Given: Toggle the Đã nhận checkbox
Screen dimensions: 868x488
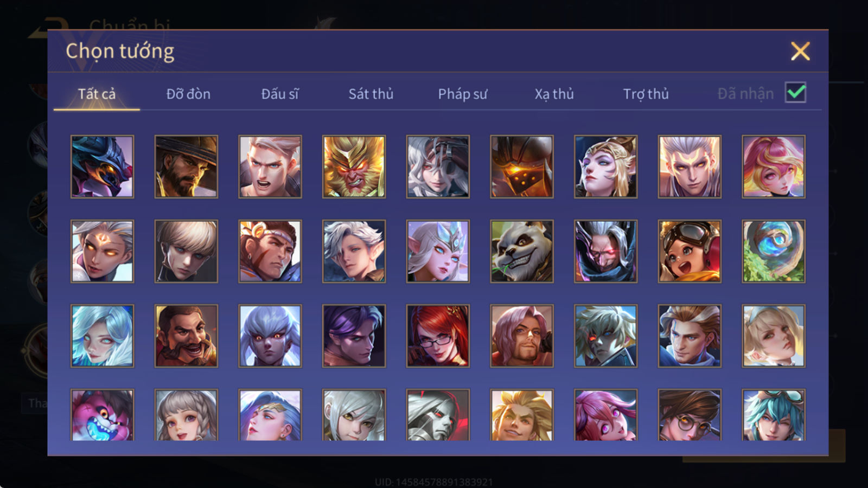Looking at the screenshot, I should (x=795, y=93).
